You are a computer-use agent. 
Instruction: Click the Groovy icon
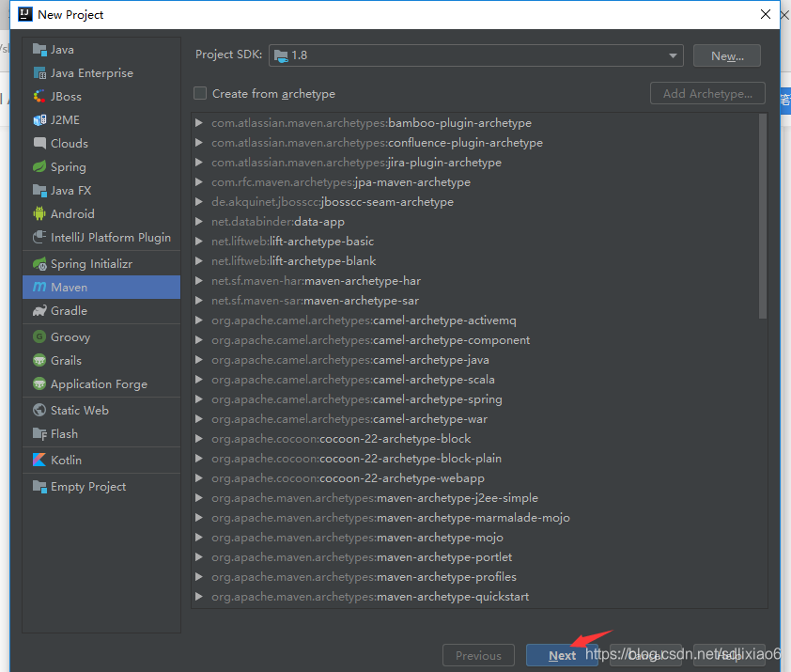(x=39, y=336)
